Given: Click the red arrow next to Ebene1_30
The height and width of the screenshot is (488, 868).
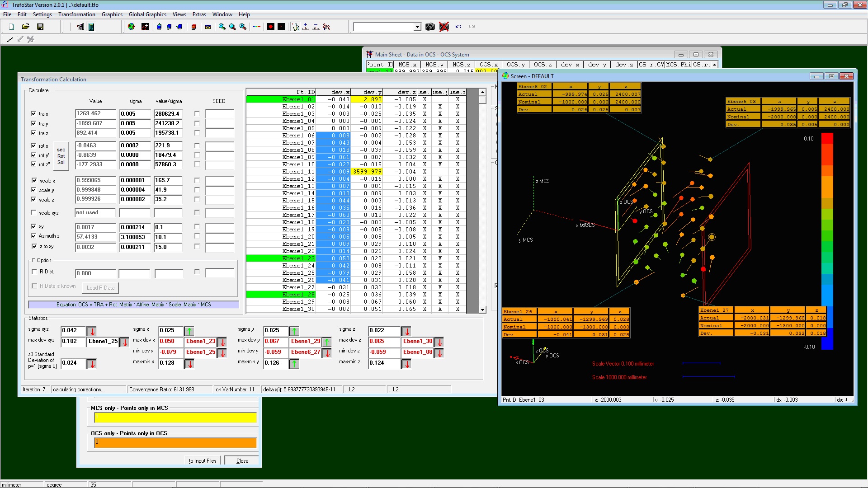Looking at the screenshot, I should [439, 342].
